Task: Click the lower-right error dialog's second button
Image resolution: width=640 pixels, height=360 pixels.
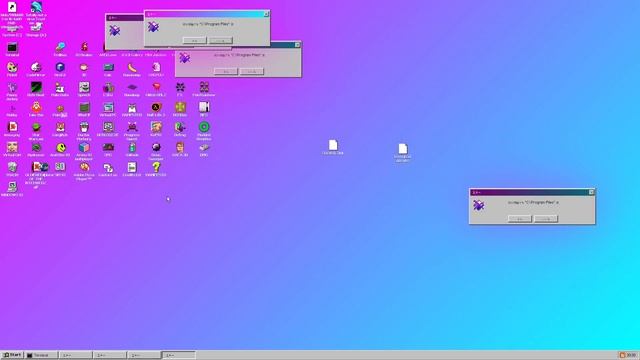Action: [546, 219]
